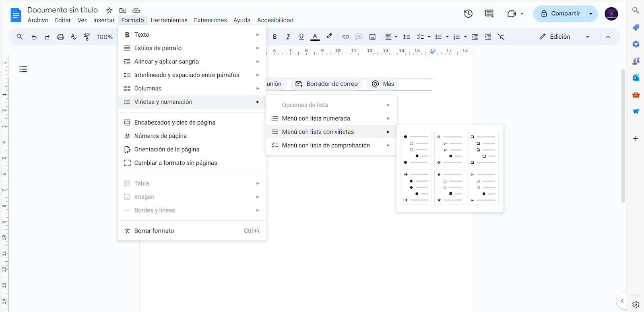Add a comment from toolbar

pyautogui.click(x=359, y=37)
